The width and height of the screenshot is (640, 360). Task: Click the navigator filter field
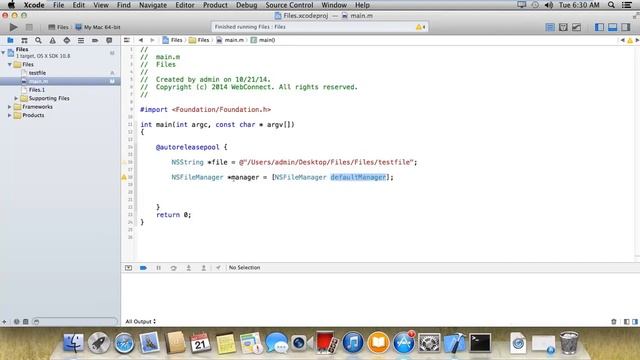coord(75,322)
